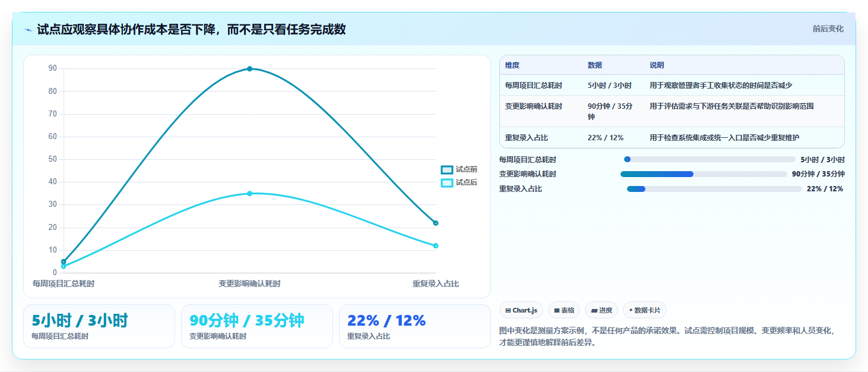Image resolution: width=868 pixels, height=372 pixels.
Task: Click the 试点前 legend color box
Action: click(x=446, y=170)
